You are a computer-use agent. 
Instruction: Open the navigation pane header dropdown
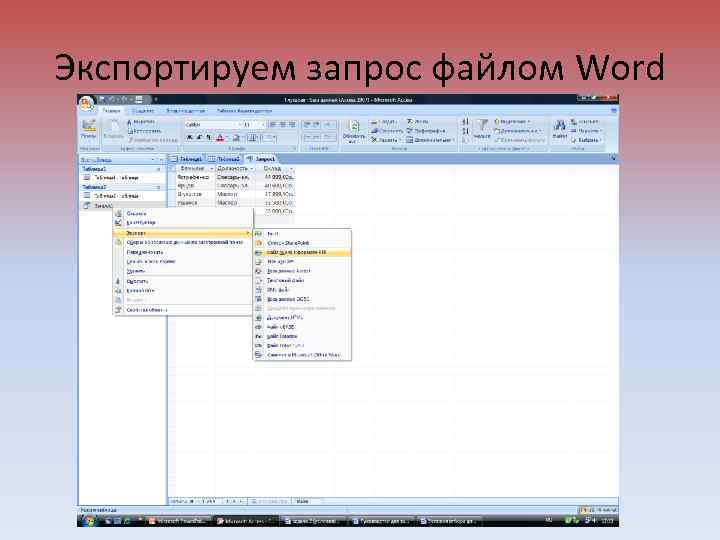point(153,159)
